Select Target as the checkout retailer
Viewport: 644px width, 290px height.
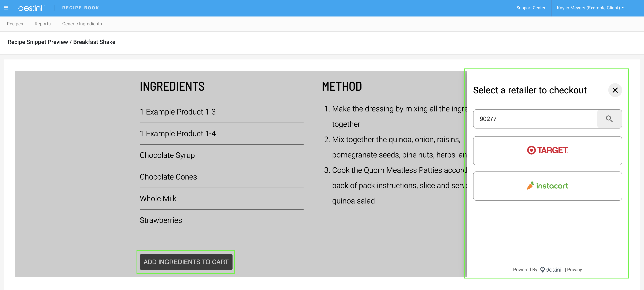point(547,151)
